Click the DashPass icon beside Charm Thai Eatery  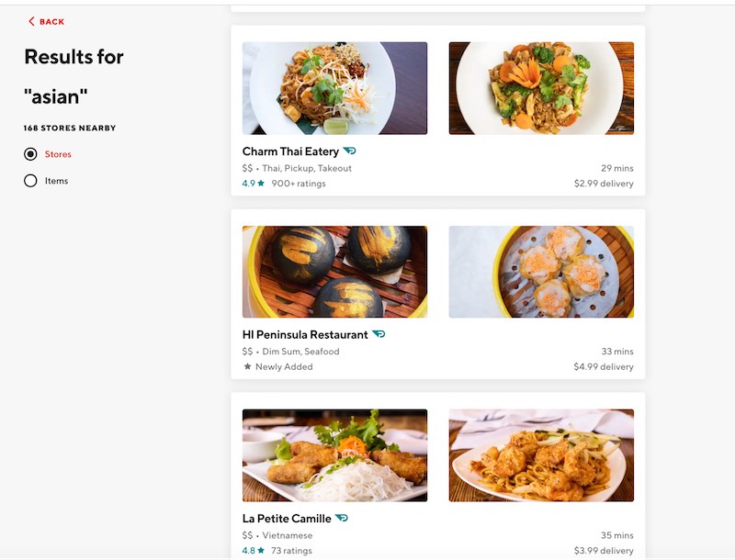pos(349,151)
